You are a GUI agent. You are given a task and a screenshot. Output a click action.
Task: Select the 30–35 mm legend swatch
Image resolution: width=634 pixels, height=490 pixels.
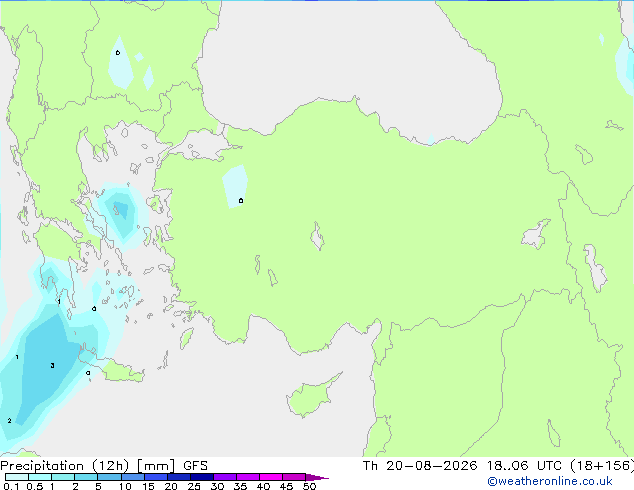click(224, 477)
